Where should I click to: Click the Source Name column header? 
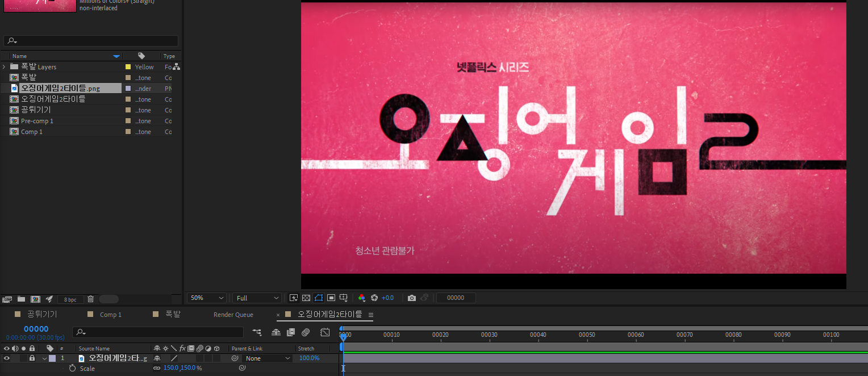pos(94,349)
